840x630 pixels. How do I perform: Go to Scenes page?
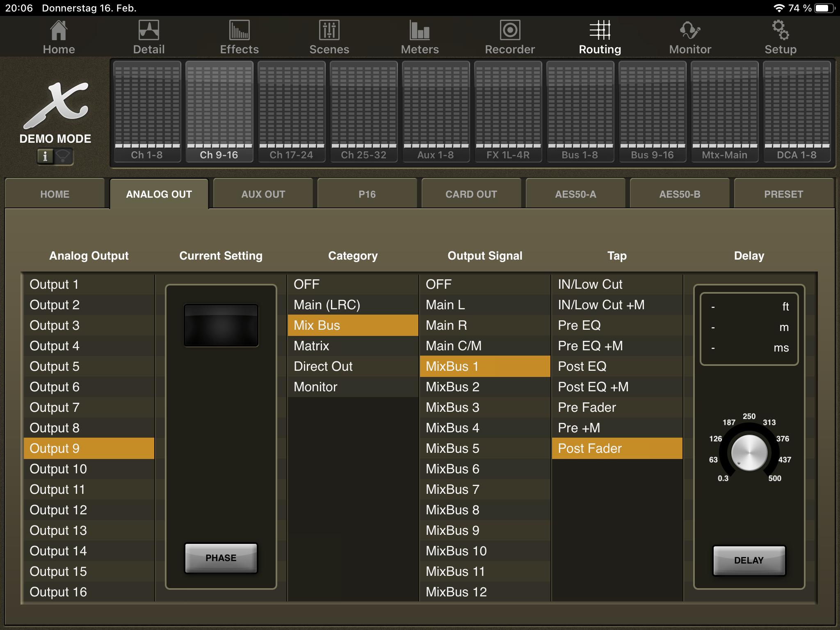click(x=329, y=37)
